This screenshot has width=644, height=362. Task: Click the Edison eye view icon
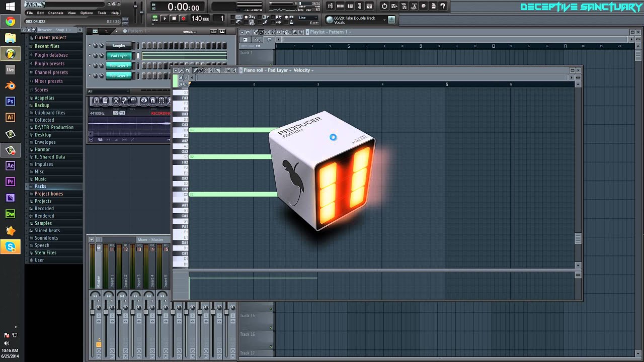pos(144,101)
